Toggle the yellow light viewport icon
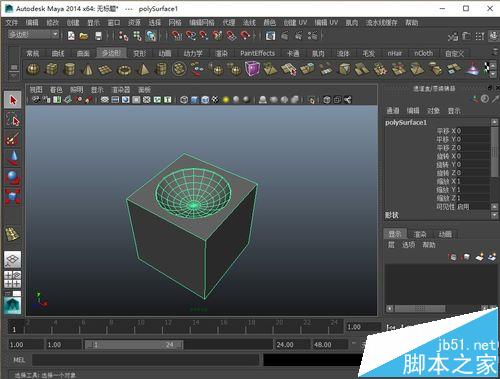The image size is (500, 379). point(226,100)
